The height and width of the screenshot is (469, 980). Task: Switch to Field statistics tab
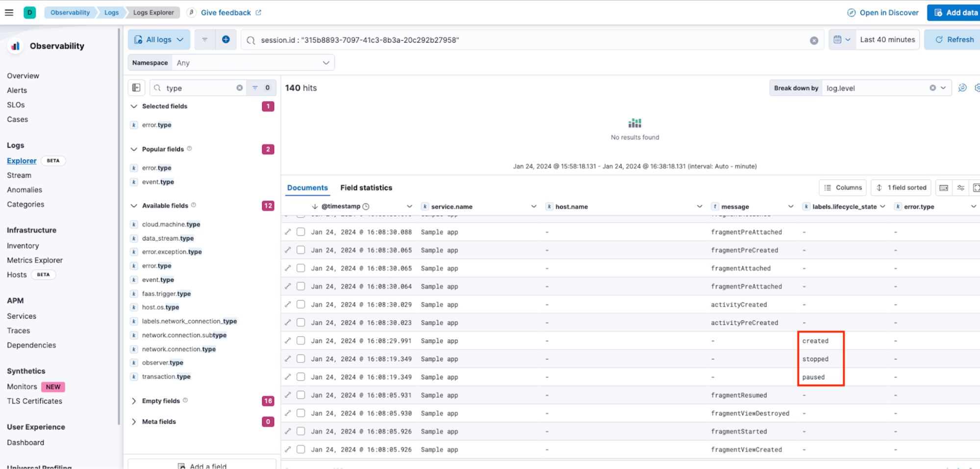[366, 188]
